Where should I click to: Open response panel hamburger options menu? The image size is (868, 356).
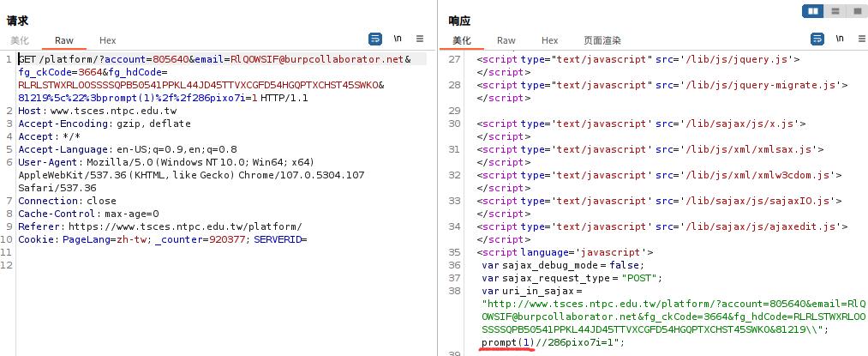862,39
